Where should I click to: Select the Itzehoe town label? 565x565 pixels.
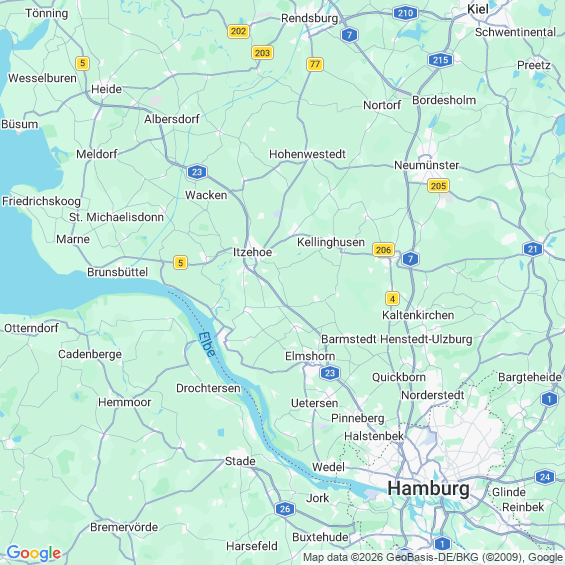pyautogui.click(x=252, y=252)
